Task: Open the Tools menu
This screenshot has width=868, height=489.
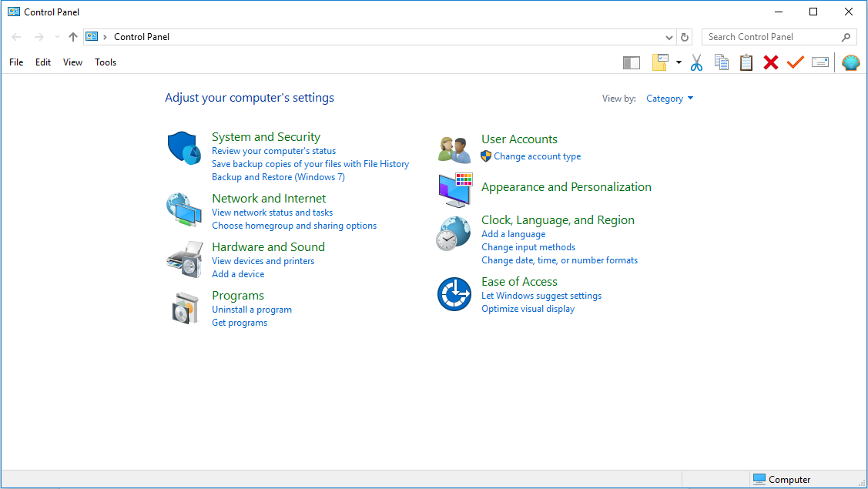Action: (106, 62)
